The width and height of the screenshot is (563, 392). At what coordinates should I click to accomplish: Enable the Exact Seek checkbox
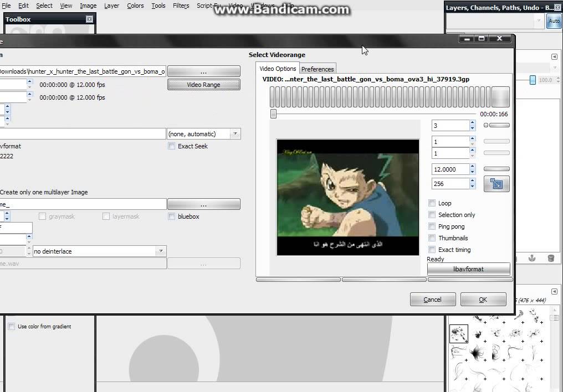172,146
